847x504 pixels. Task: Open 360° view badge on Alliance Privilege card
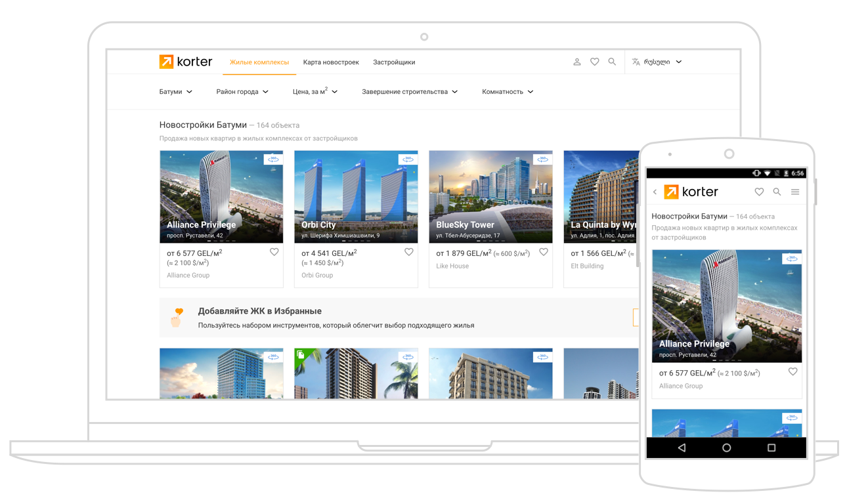pos(273,159)
